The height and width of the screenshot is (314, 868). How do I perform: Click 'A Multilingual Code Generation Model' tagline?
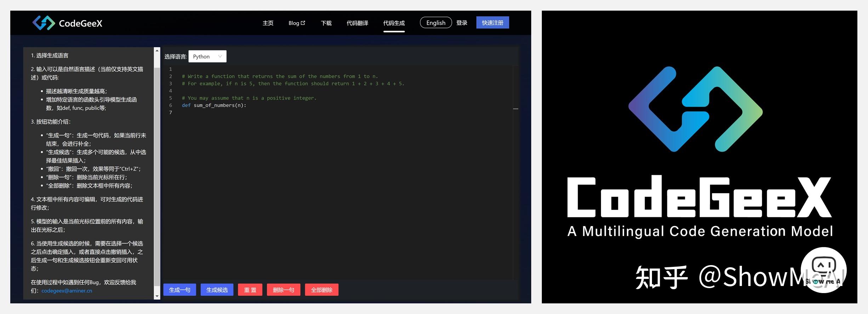(700, 231)
